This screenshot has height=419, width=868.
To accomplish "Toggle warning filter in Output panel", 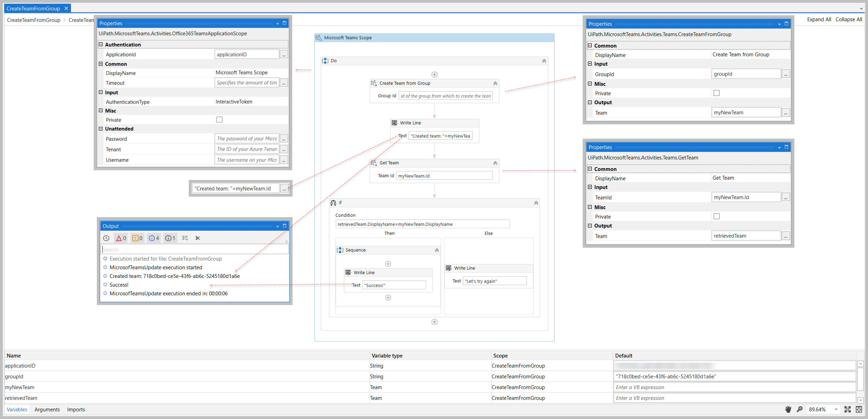I will [137, 238].
